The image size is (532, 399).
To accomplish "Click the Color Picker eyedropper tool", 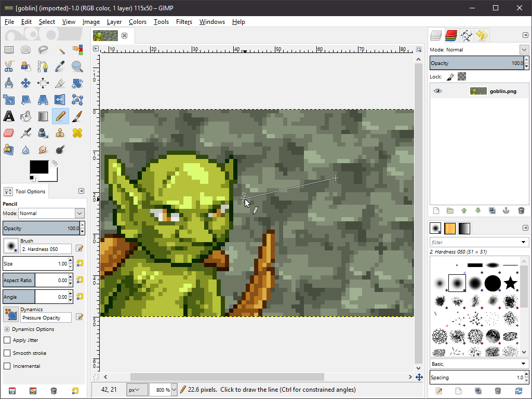I will pos(60,66).
